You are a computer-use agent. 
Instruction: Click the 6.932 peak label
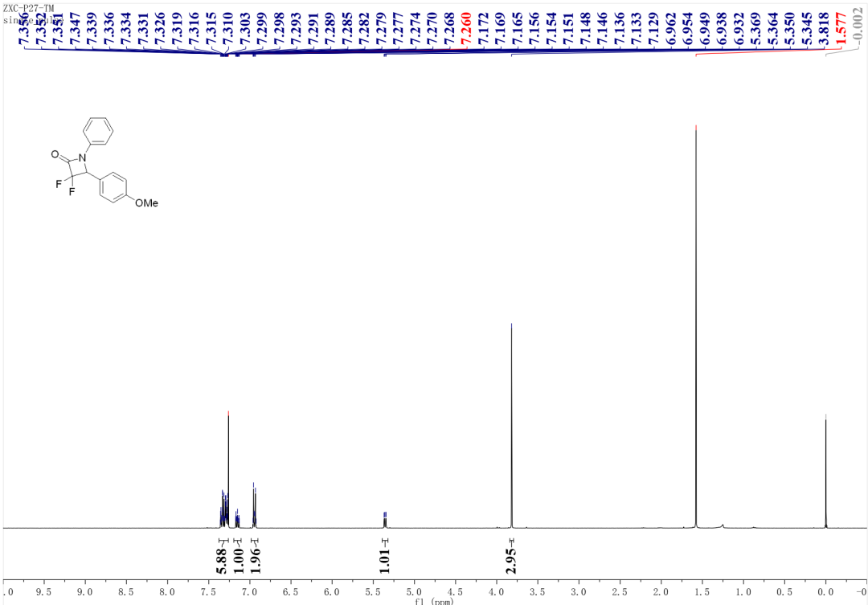click(739, 29)
